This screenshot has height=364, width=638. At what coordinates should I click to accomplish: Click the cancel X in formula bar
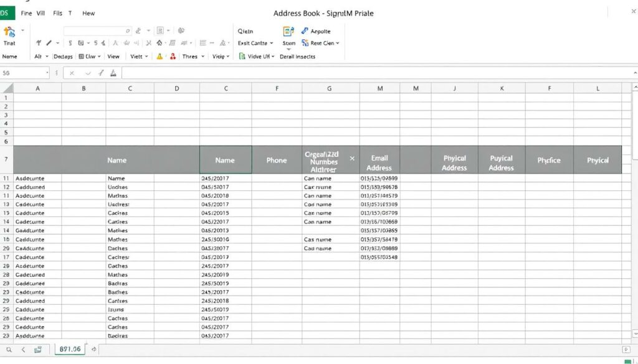tap(72, 73)
